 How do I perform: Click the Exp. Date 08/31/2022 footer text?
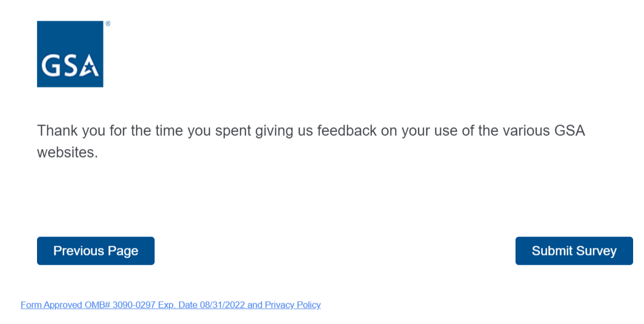pos(201,305)
